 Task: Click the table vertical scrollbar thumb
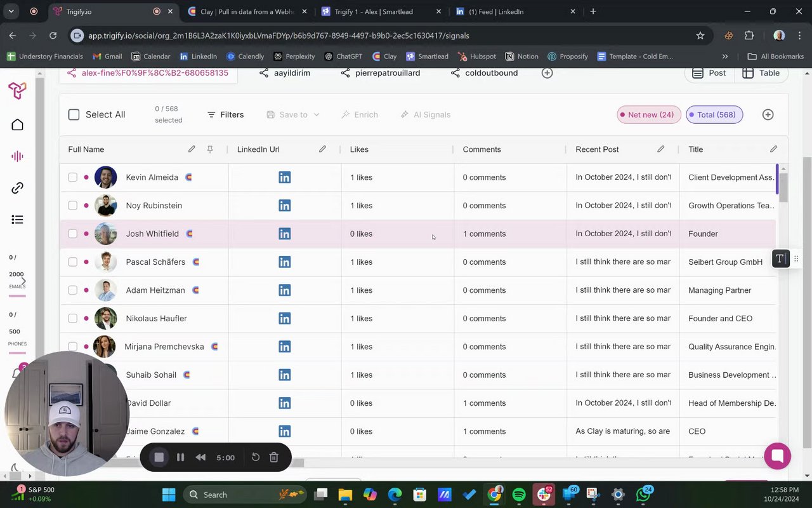tap(783, 187)
